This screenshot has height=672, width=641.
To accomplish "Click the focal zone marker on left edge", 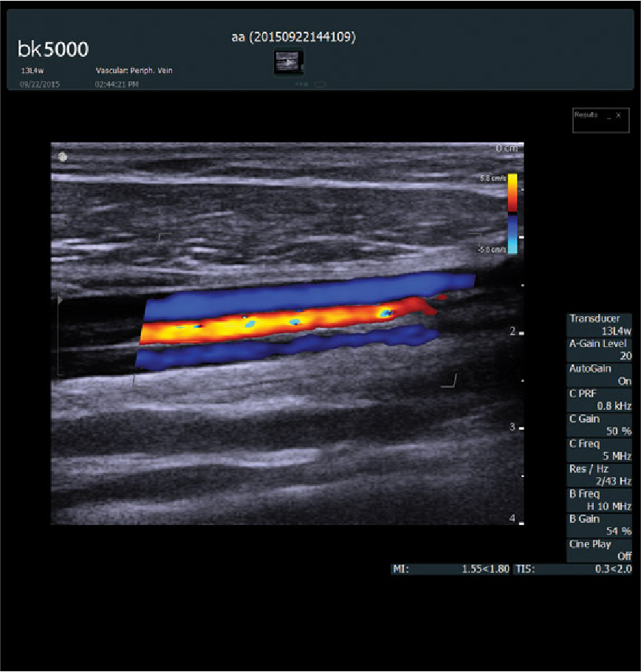I will [x=60, y=301].
